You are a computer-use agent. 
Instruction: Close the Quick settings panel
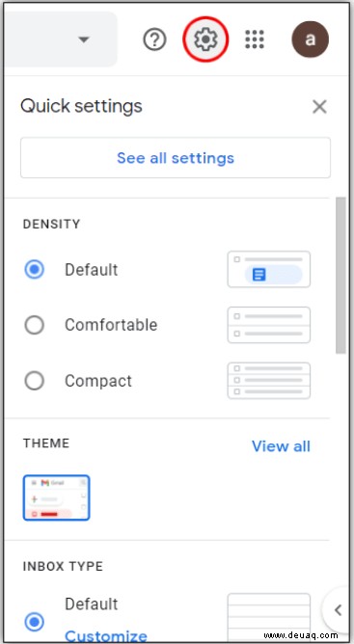[x=319, y=107]
